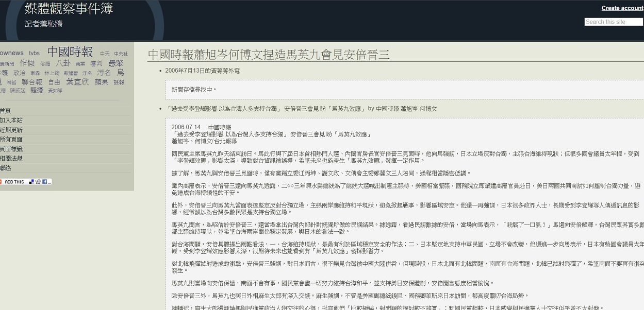This screenshot has height=310, width=644.
Task: Go to 首頁 in sidebar
Action: (x=5, y=111)
